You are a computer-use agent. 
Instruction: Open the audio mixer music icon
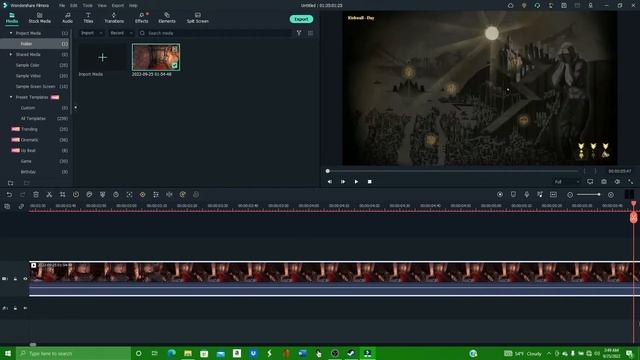pyautogui.click(x=540, y=195)
